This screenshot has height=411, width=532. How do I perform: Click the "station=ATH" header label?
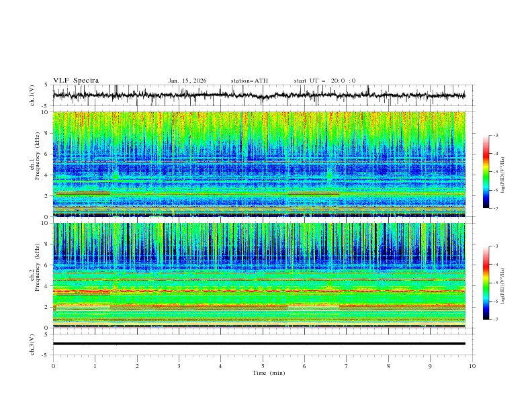249,81
